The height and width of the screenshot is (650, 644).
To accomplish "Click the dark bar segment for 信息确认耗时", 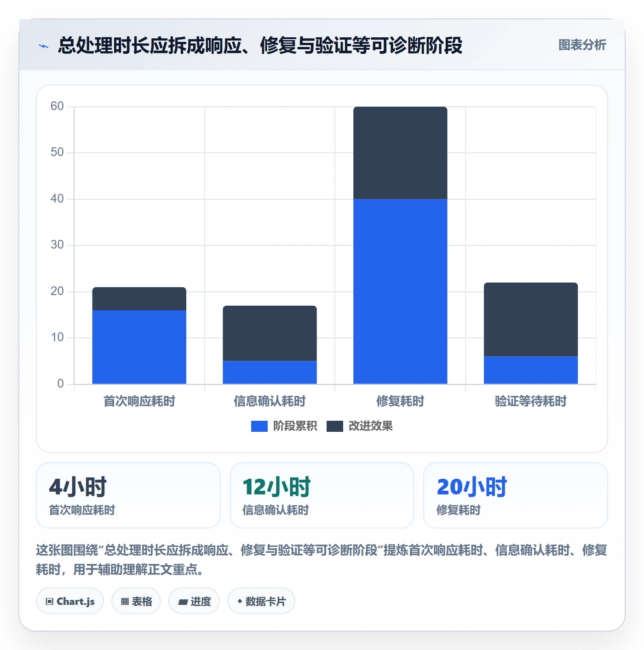I will click(270, 333).
